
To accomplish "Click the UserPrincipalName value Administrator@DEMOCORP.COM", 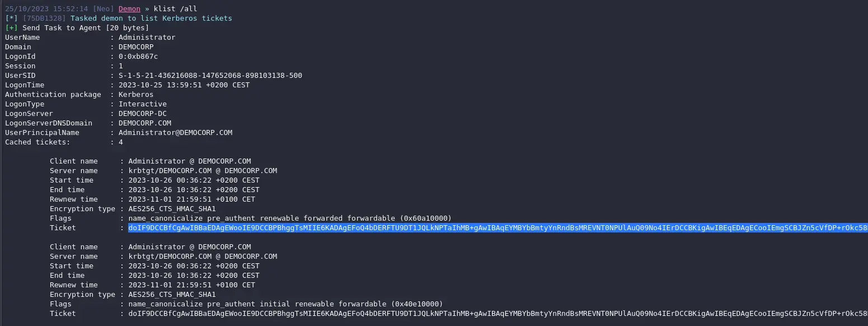I will (175, 133).
